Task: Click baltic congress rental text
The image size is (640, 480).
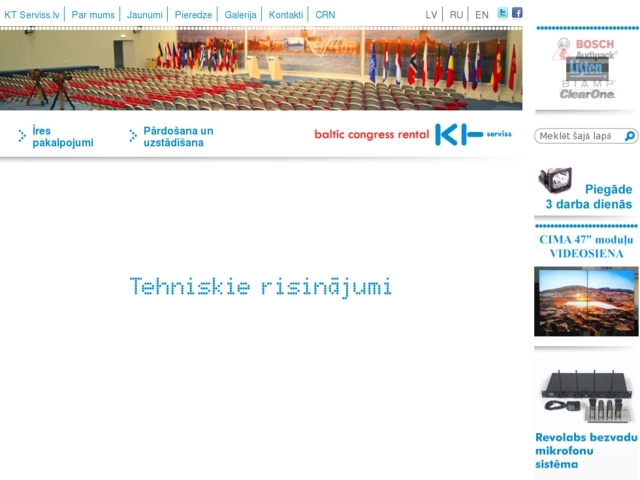Action: [371, 134]
